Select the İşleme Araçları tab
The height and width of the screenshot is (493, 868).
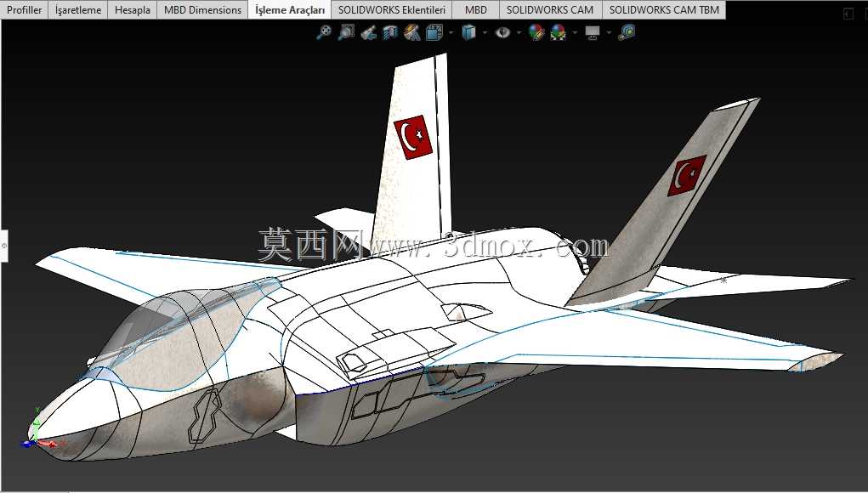click(x=290, y=10)
